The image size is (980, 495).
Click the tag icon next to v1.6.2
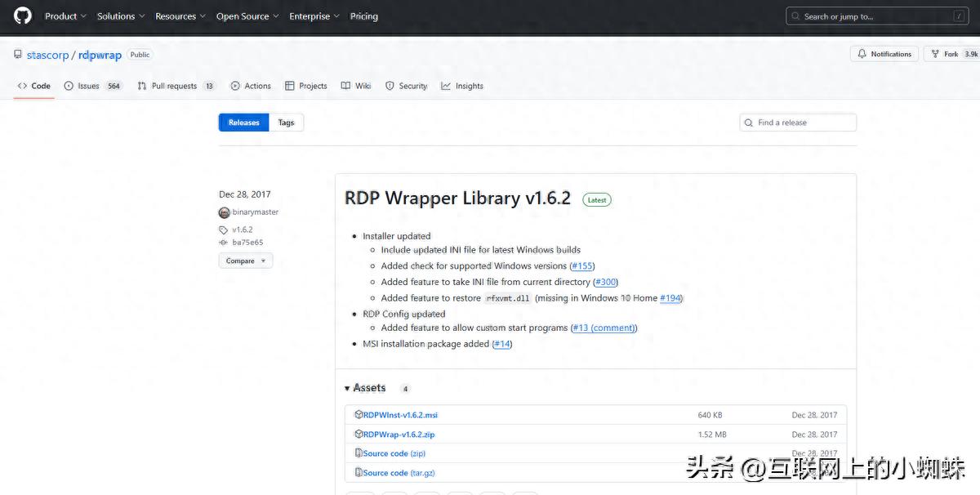coord(224,230)
